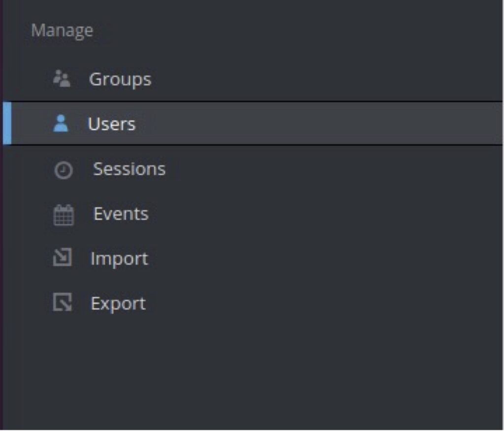Choose the Import text link
Screen dimensions: 504x431
coord(119,259)
